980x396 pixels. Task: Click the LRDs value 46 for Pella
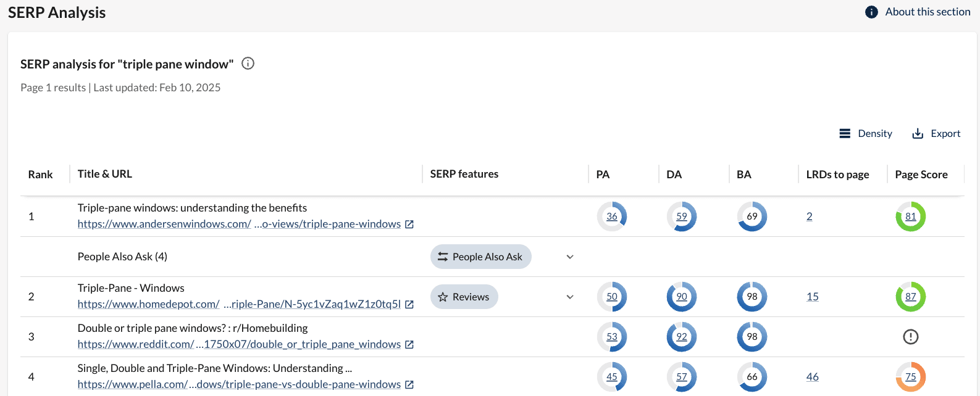click(x=812, y=377)
